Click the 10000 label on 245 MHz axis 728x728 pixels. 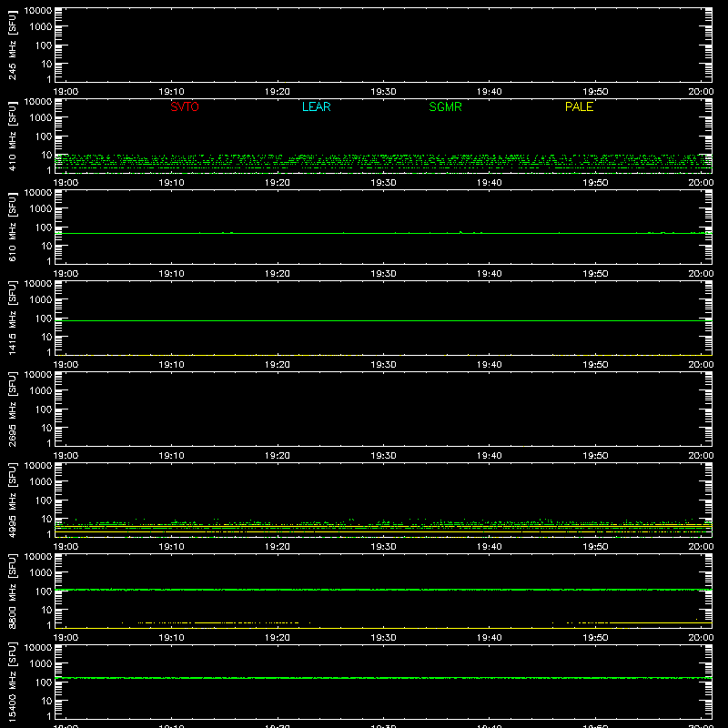tap(38, 11)
